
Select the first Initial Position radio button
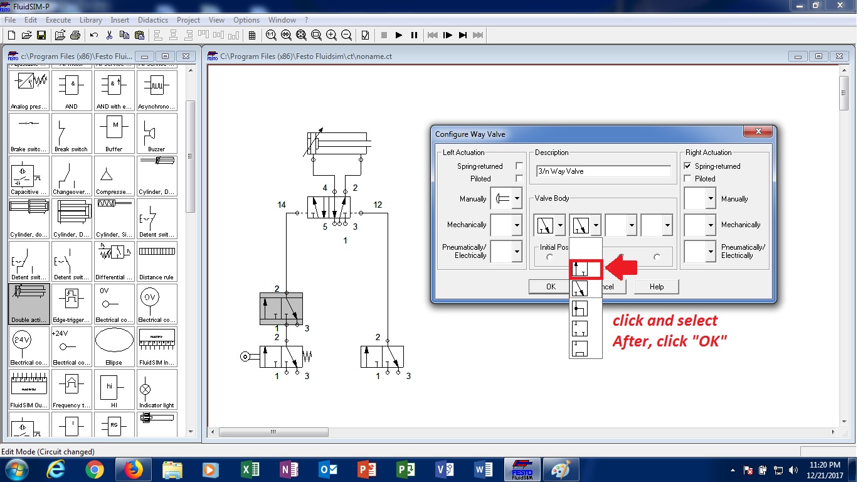coord(550,257)
